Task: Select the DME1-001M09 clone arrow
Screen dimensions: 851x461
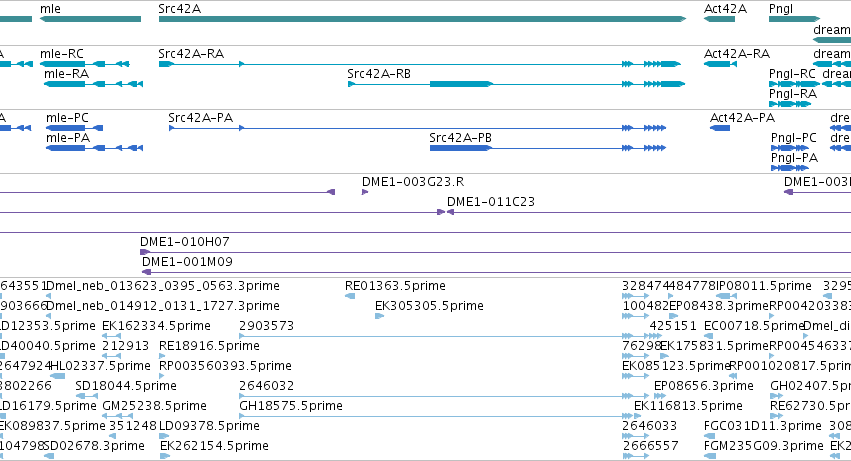Action: (147, 272)
